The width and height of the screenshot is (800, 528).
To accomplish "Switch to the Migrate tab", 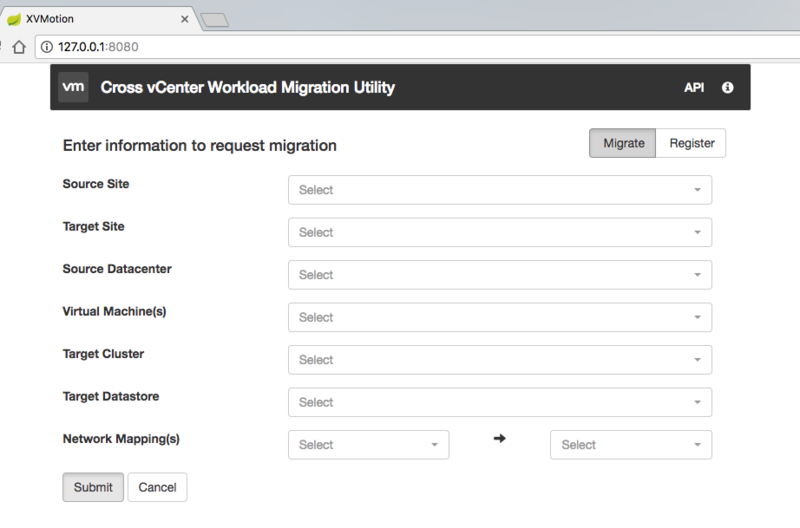I will coord(623,143).
